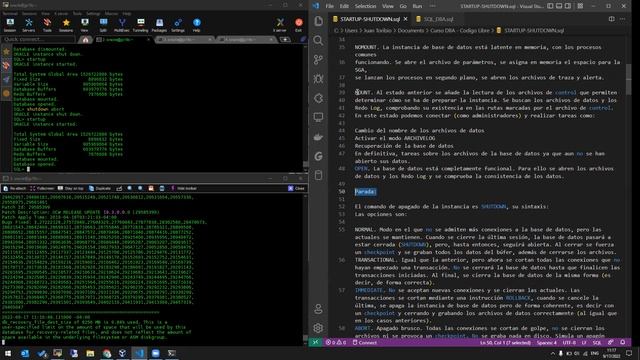Click Re-attach in detached terminal toolbar
This screenshot has height=360, width=640.
tap(15, 188)
